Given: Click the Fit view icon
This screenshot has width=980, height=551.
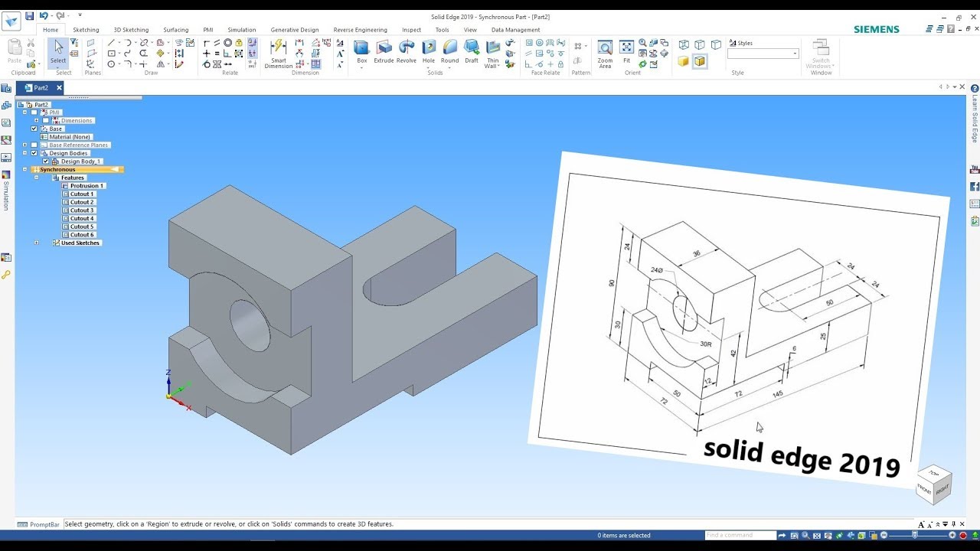Looking at the screenshot, I should tap(626, 51).
